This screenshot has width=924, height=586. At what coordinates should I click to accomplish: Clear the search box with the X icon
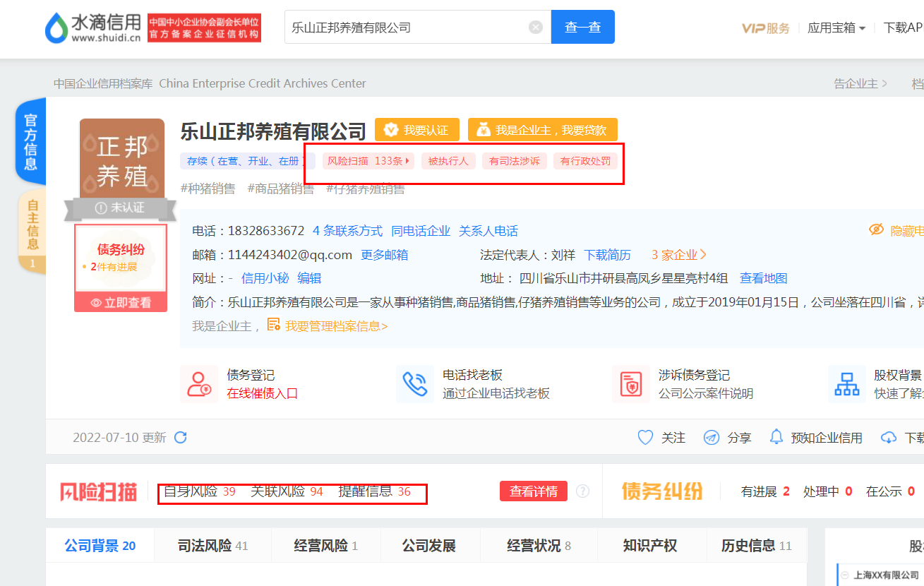click(536, 28)
